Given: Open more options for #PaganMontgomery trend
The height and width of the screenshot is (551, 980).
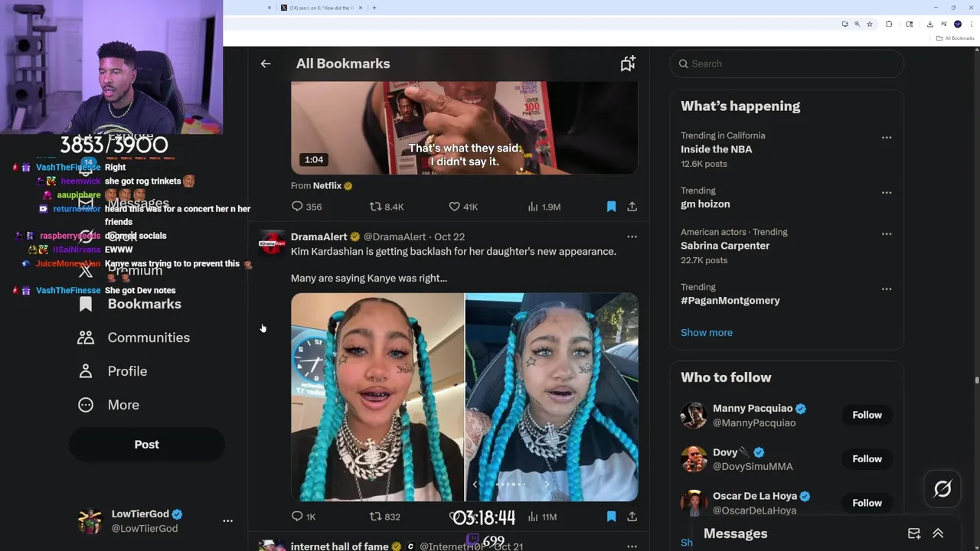Looking at the screenshot, I should coord(887,289).
